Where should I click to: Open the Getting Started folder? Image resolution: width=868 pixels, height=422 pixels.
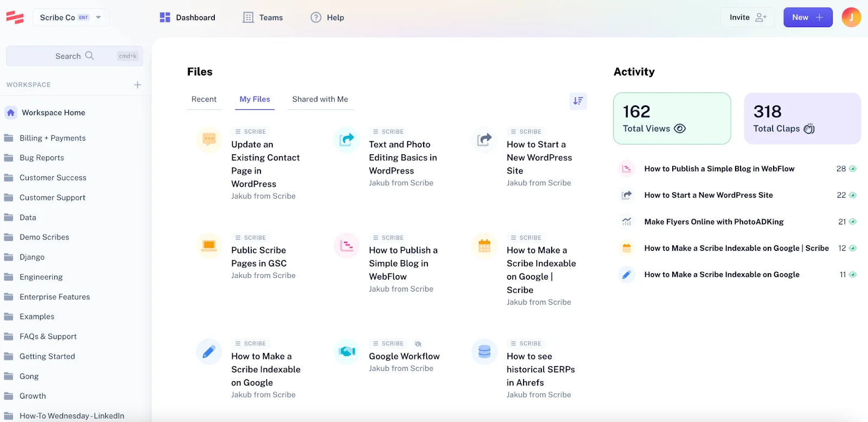(x=47, y=356)
